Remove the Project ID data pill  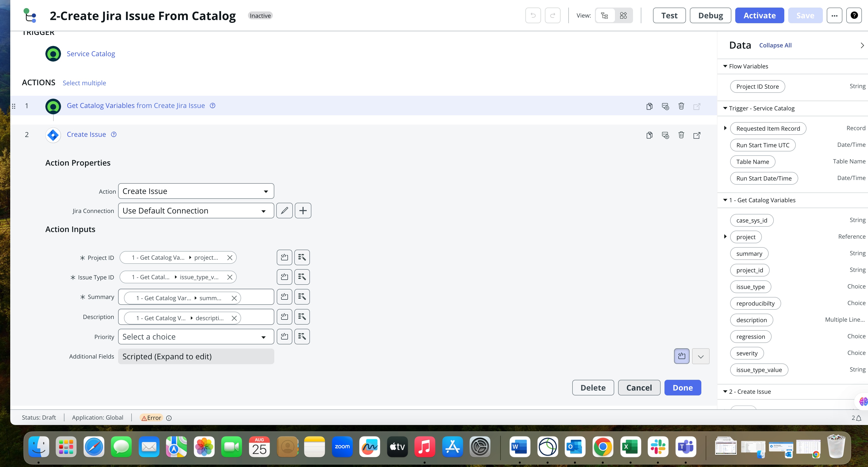click(x=230, y=258)
